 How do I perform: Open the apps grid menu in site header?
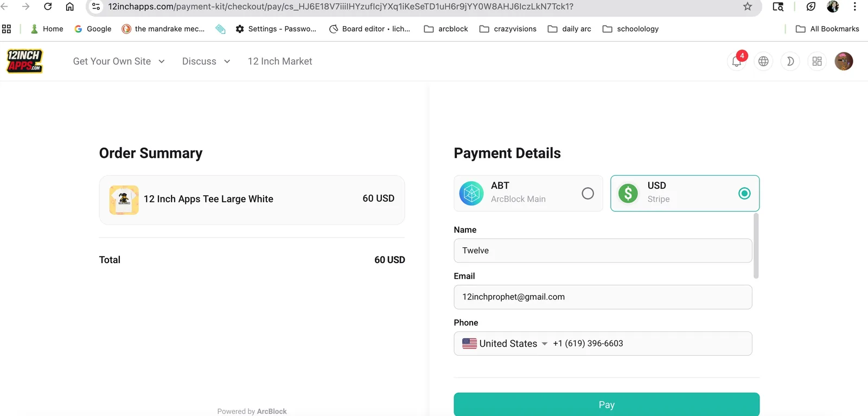[817, 61]
